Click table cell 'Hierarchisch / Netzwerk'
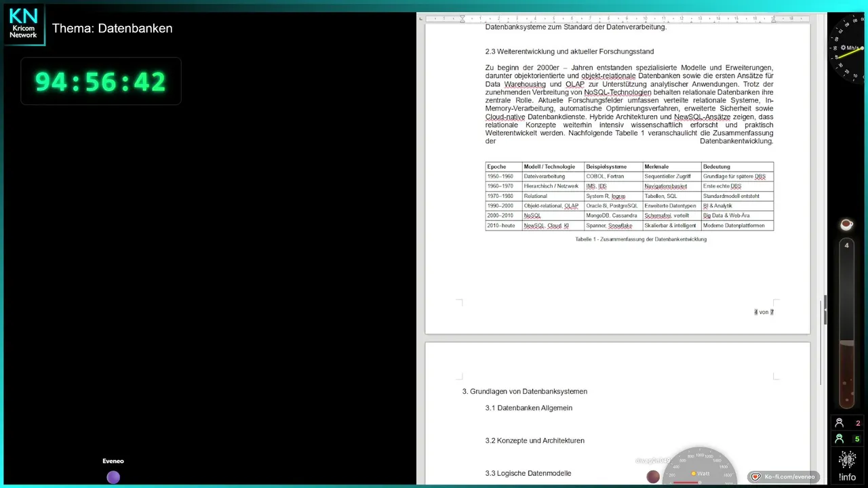The width and height of the screenshot is (868, 488). 553,186
